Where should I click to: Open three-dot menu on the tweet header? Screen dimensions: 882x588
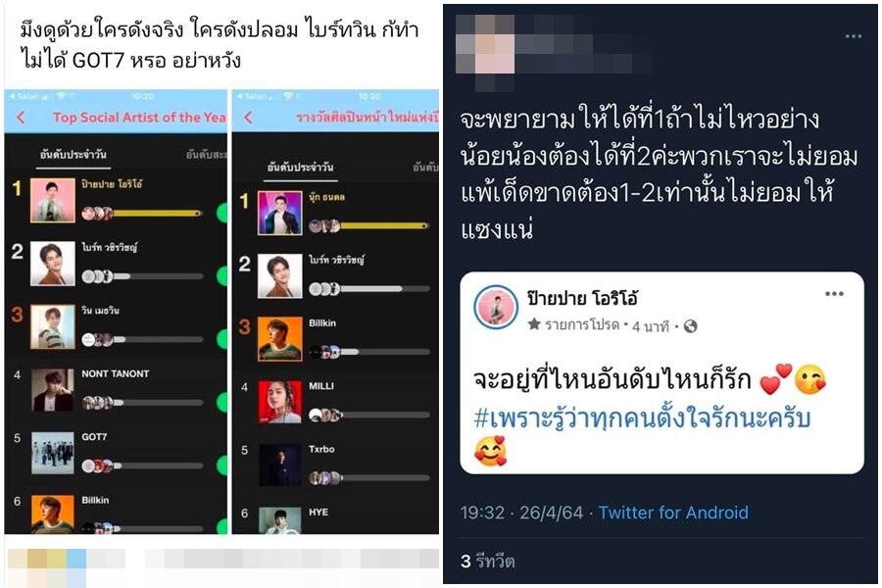click(854, 36)
